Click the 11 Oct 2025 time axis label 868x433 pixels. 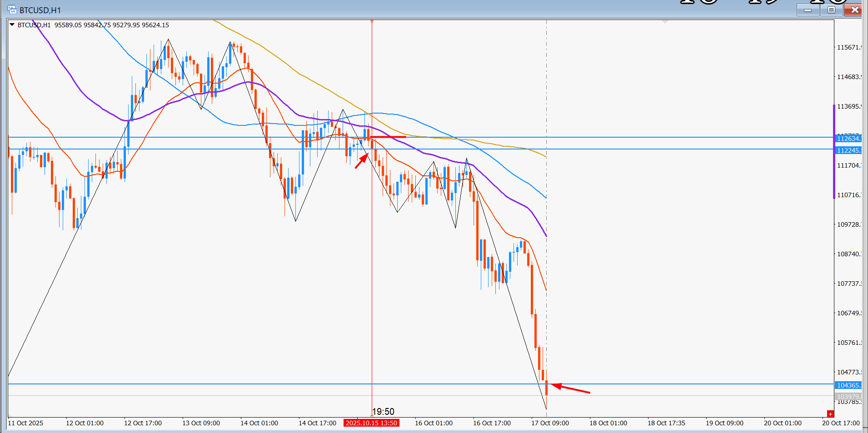coord(25,423)
